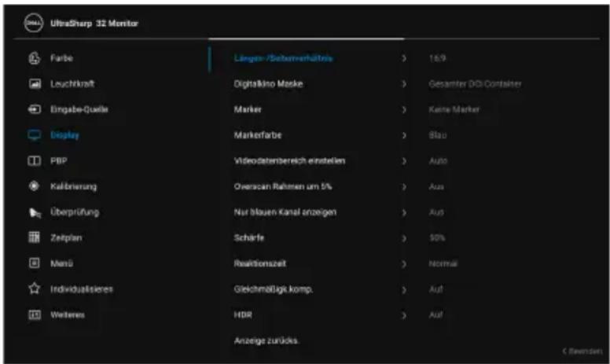
Task: Select the Eingabe-Quelle input icon
Action: (35, 109)
